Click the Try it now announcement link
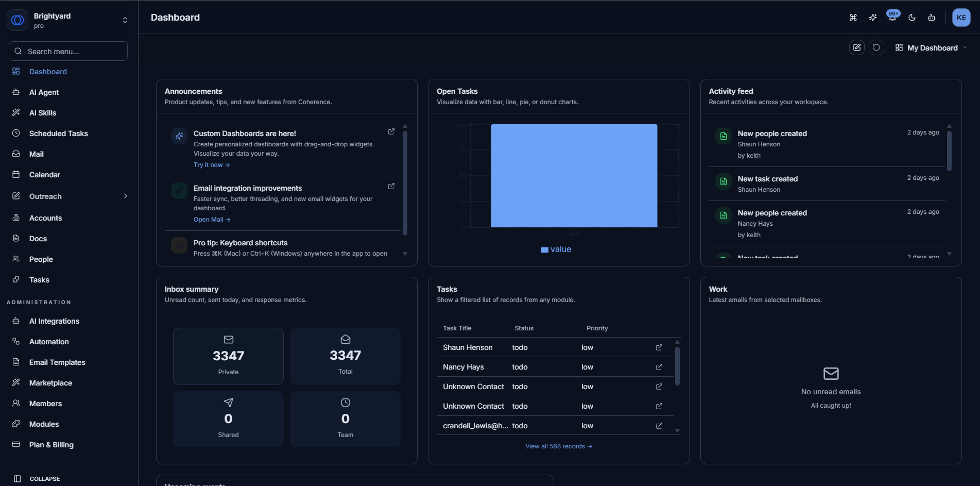 (211, 164)
